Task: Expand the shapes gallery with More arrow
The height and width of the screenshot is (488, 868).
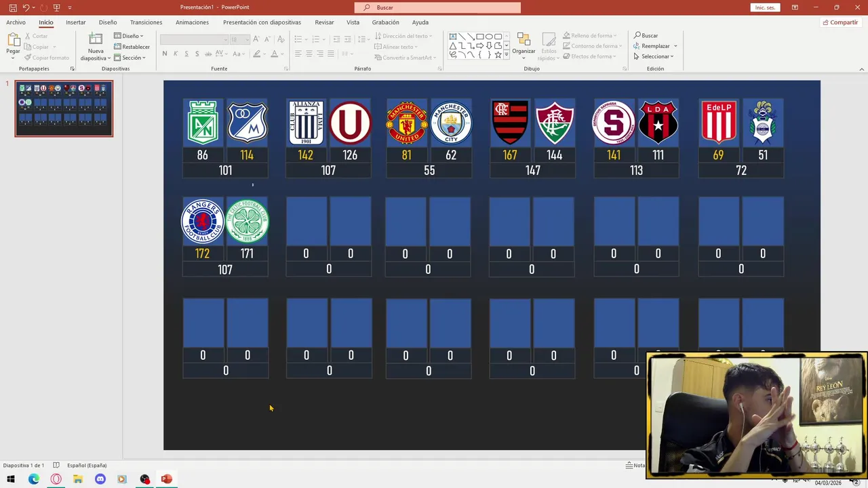Action: tap(507, 54)
